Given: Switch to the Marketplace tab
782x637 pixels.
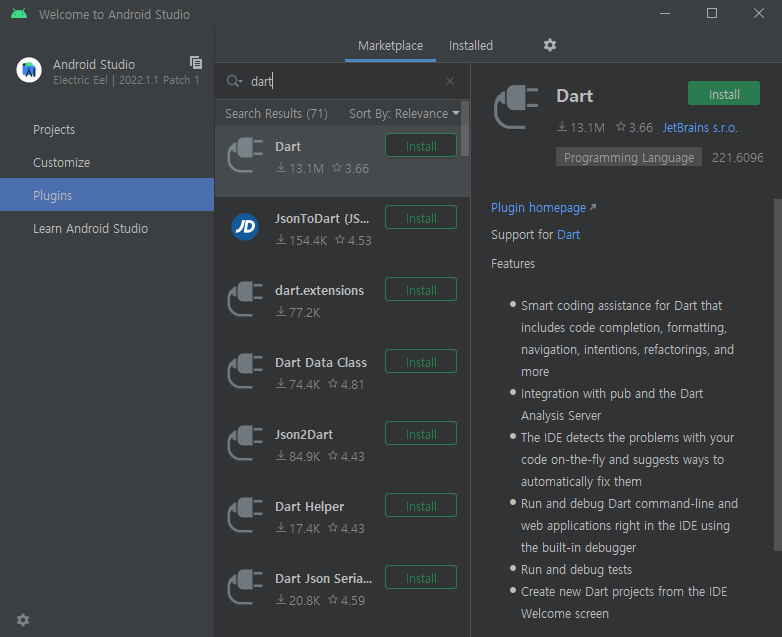Looking at the screenshot, I should coord(391,45).
